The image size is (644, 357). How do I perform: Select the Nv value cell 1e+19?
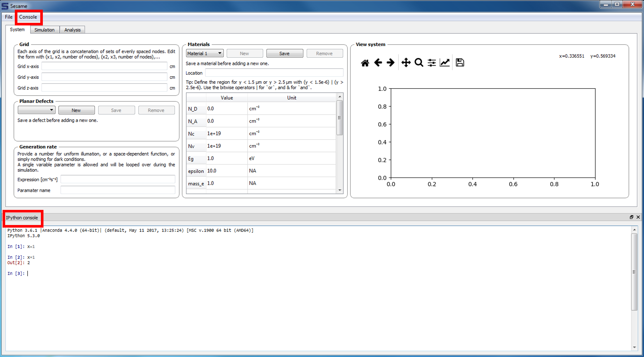click(x=227, y=146)
